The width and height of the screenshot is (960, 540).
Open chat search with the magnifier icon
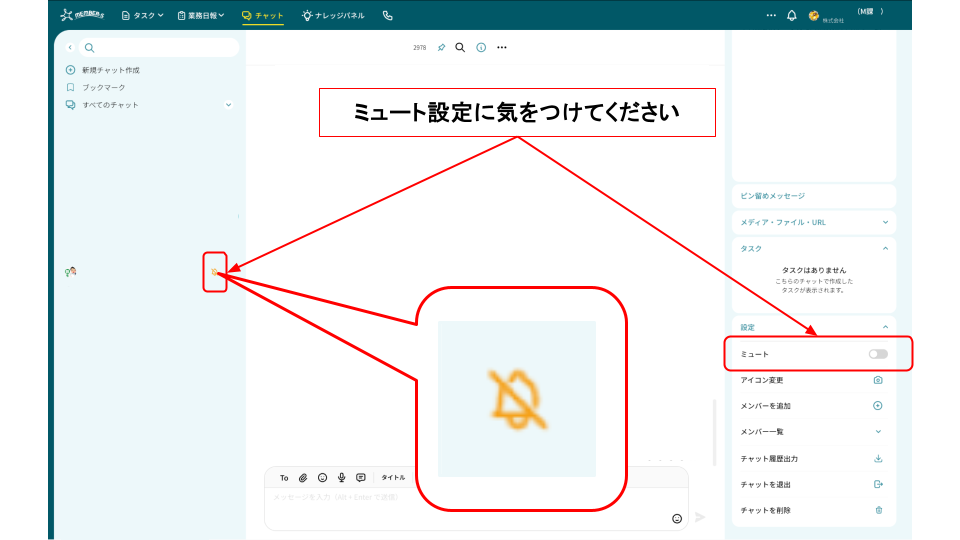(x=460, y=47)
